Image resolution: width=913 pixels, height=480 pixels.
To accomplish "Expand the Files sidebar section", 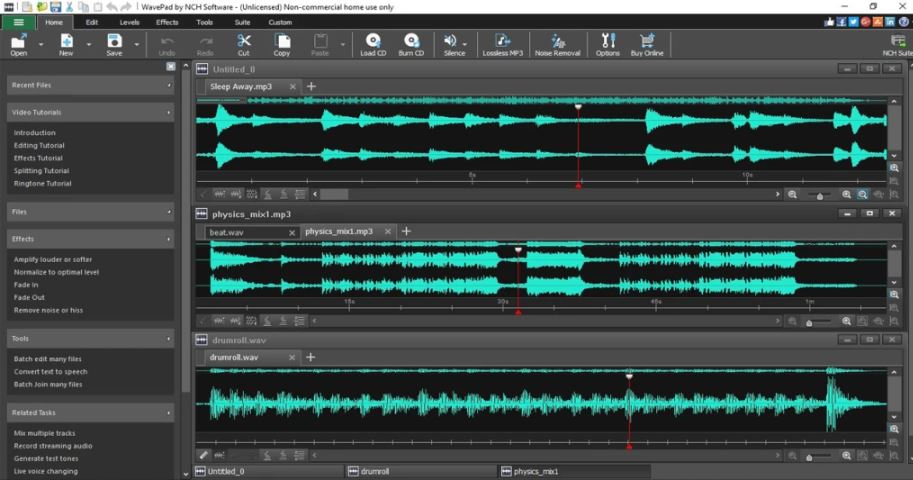I will coord(90,212).
